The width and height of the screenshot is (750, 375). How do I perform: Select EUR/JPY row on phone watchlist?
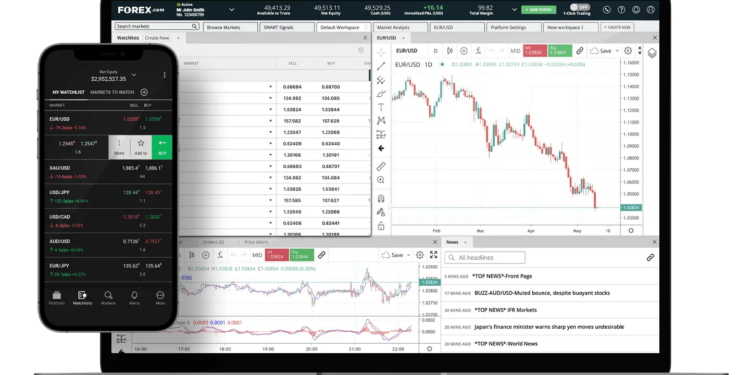click(x=108, y=270)
